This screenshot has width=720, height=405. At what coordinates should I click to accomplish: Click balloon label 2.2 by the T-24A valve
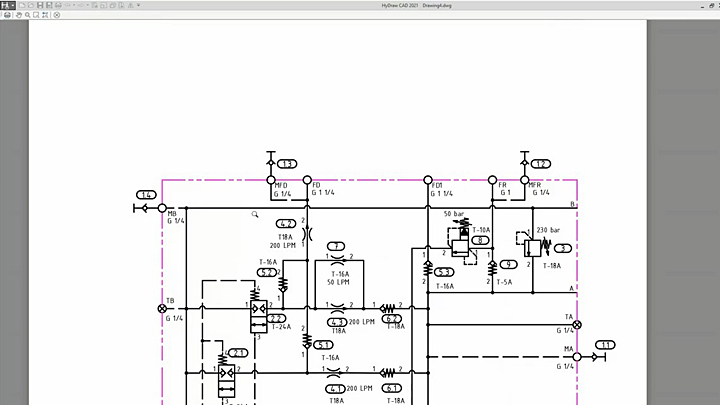(x=276, y=318)
